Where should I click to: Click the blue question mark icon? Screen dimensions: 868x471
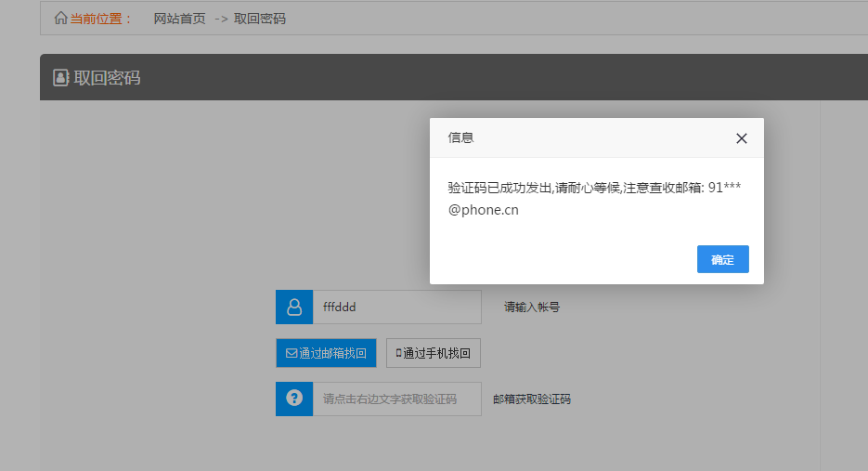click(294, 399)
